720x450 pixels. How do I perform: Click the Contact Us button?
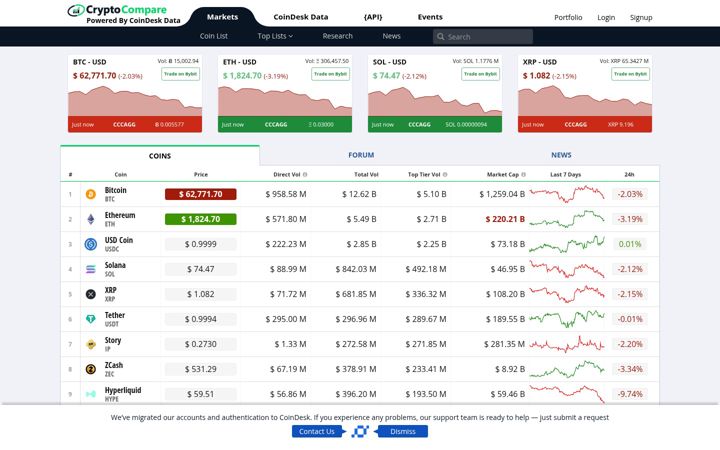coord(317,432)
